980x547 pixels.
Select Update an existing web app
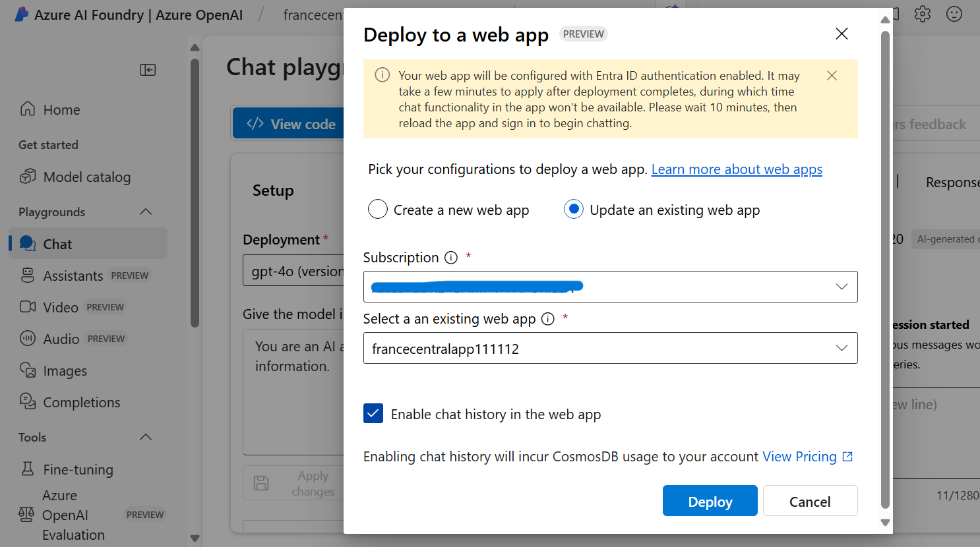[x=573, y=209]
